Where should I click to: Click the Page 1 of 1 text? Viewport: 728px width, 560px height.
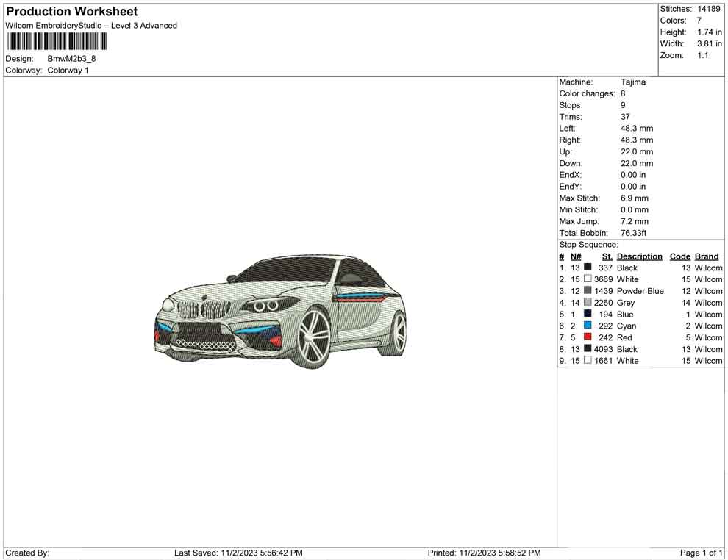pyautogui.click(x=699, y=553)
